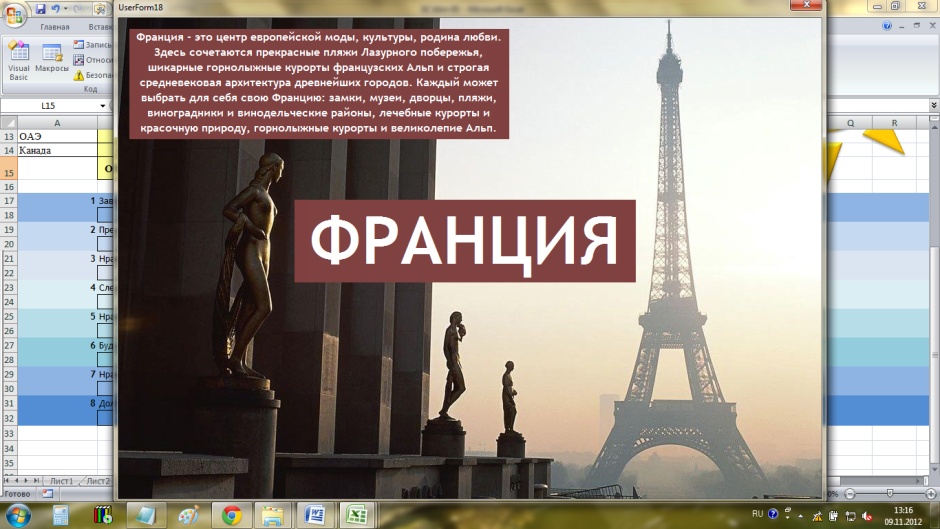
Task: Open the Лист2 sheet tab
Action: tap(98, 481)
